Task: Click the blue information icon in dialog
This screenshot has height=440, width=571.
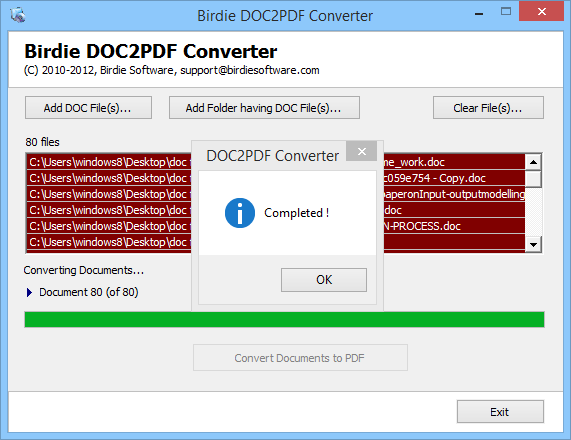Action: click(x=240, y=213)
